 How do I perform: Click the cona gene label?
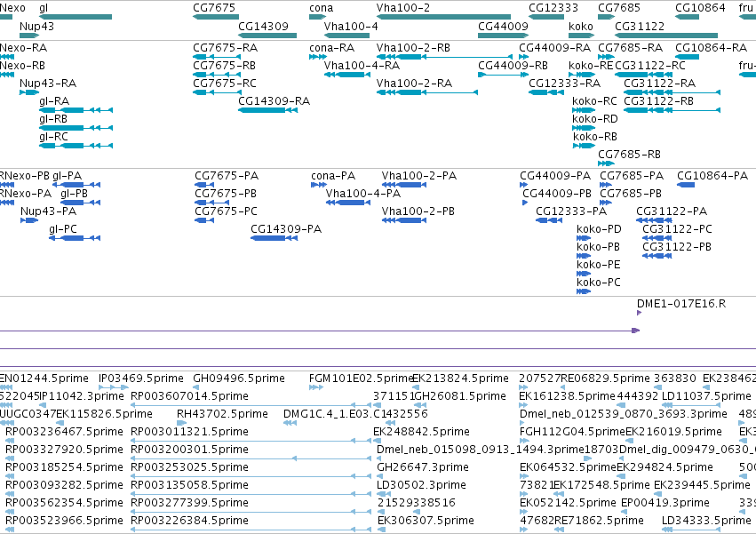pyautogui.click(x=321, y=8)
